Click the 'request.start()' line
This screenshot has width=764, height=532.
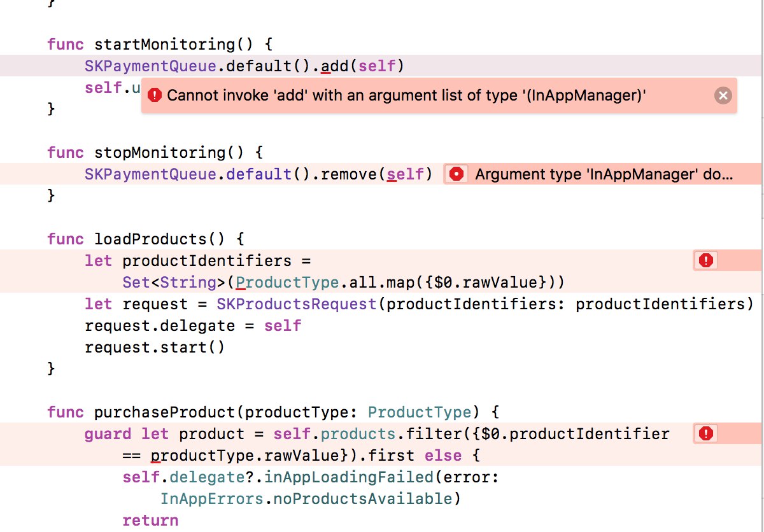tap(155, 347)
